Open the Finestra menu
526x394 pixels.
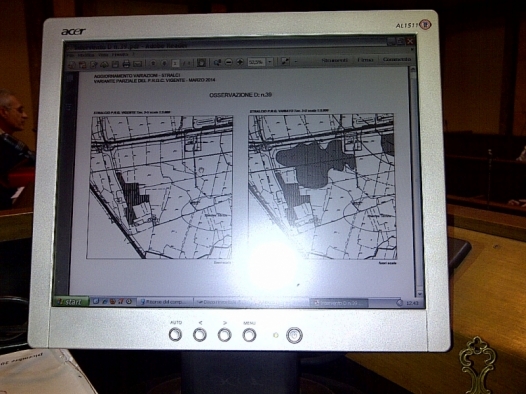point(120,54)
